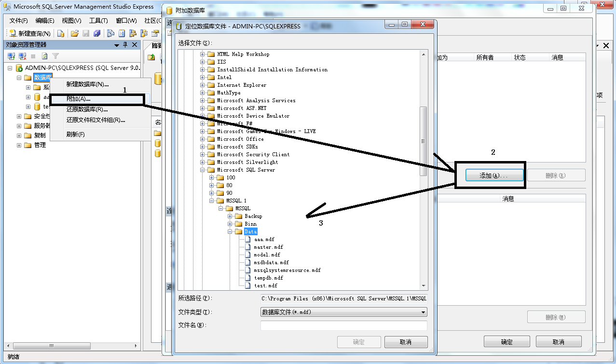
Task: Click the Open File folder icon in toolbar
Action: point(75,33)
